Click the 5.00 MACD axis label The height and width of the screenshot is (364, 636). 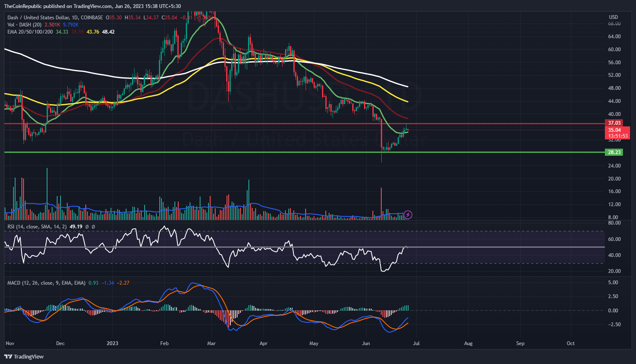click(613, 283)
